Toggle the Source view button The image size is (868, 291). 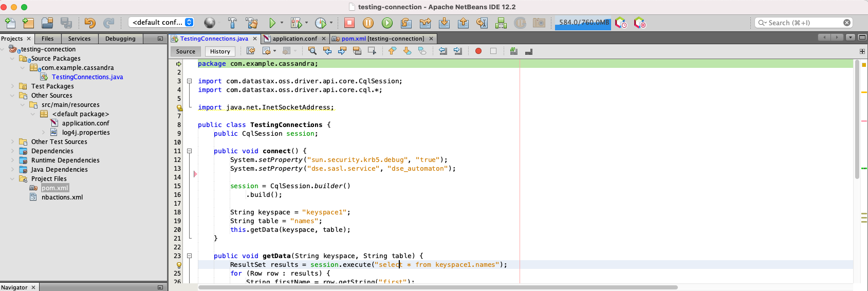(186, 51)
